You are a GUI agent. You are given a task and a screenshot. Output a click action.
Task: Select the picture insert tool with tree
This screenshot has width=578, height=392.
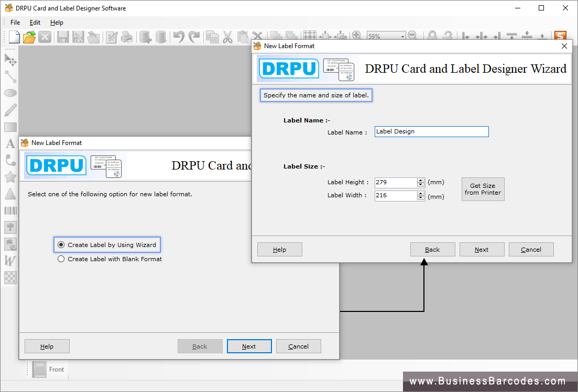click(x=10, y=227)
